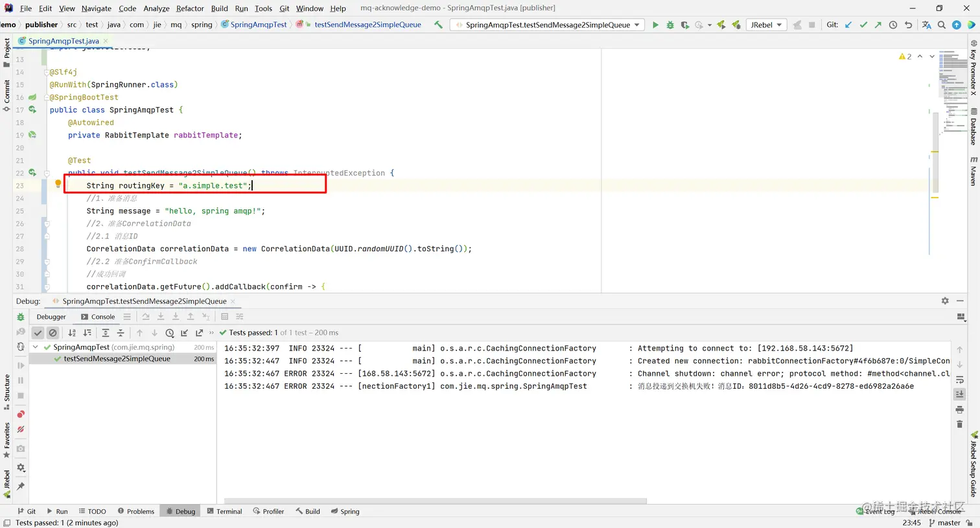Open debug settings gear in left sidebar

click(21, 467)
